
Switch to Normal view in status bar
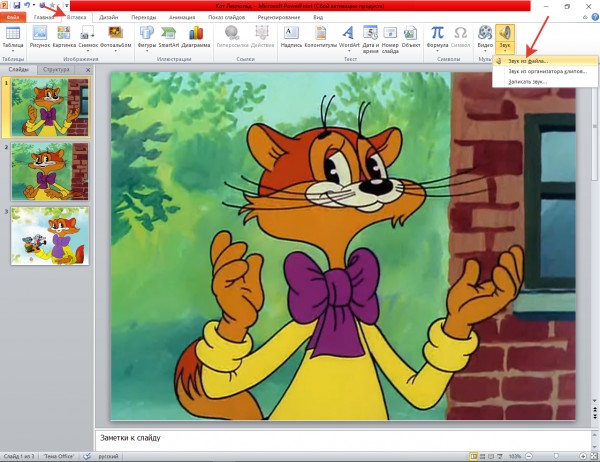pyautogui.click(x=474, y=456)
